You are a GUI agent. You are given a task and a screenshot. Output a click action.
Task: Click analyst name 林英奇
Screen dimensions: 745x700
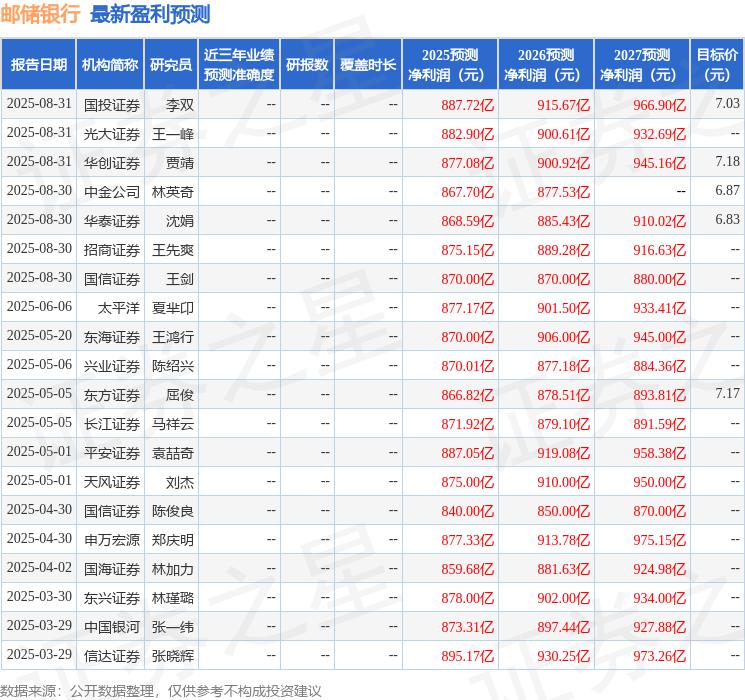(x=173, y=192)
